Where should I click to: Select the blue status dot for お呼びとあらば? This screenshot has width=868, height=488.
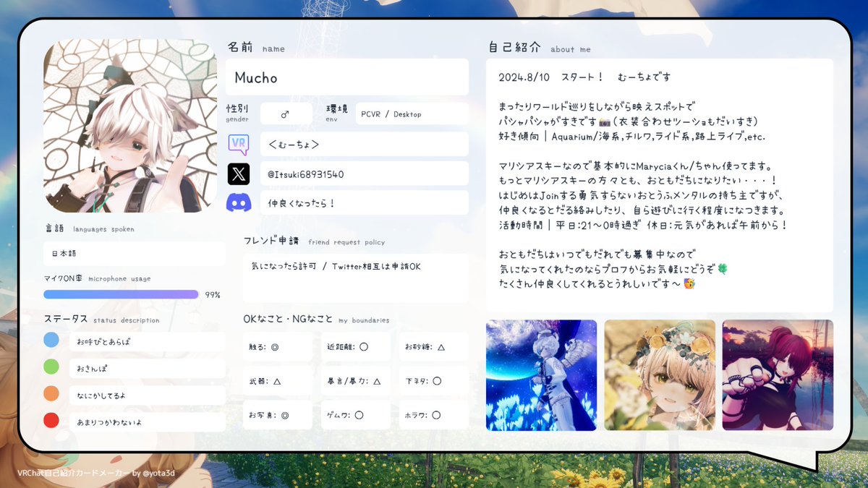click(51, 339)
